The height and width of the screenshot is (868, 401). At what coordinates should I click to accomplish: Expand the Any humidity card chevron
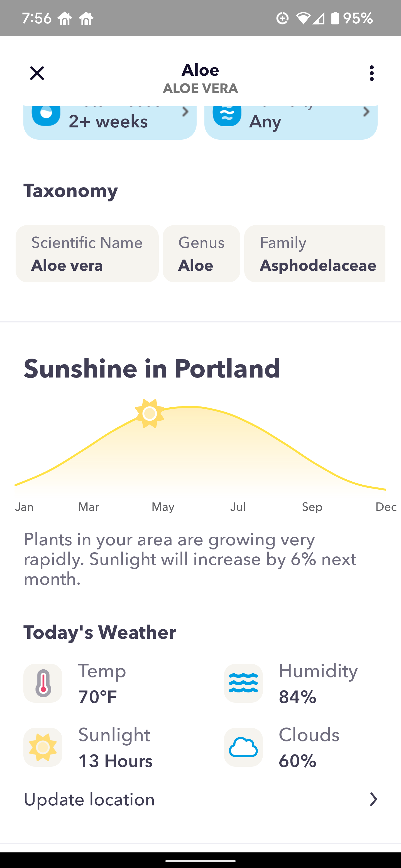pos(366,112)
